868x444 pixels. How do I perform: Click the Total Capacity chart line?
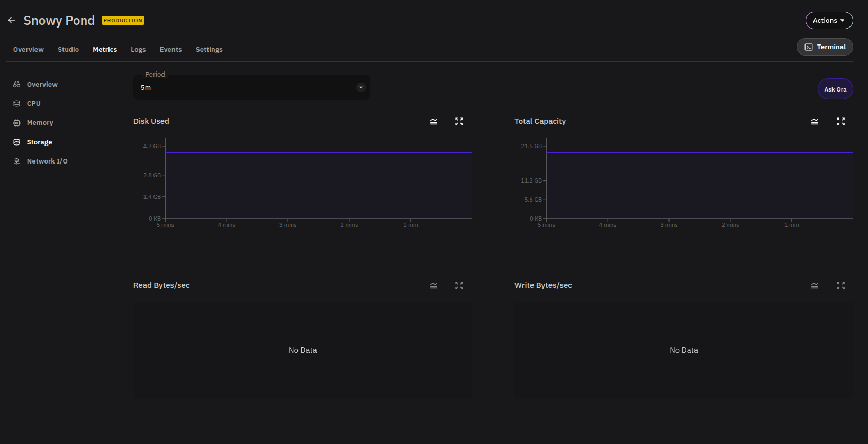tap(700, 152)
